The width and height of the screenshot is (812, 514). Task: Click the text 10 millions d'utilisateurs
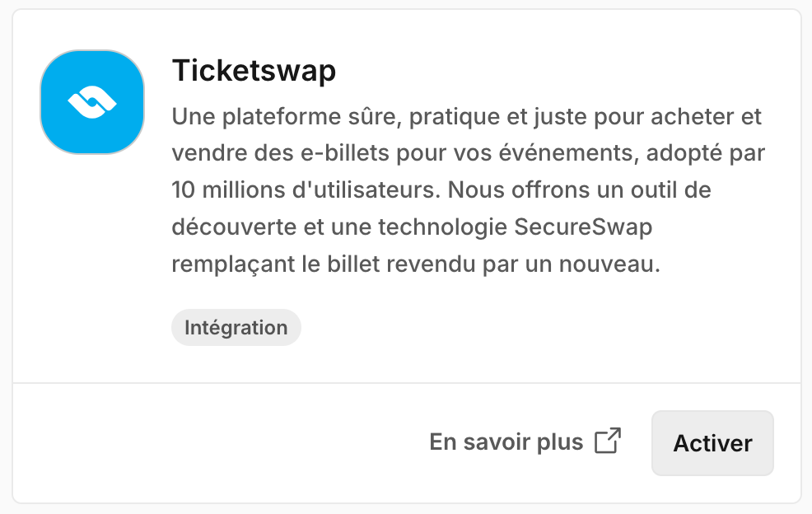click(x=306, y=190)
